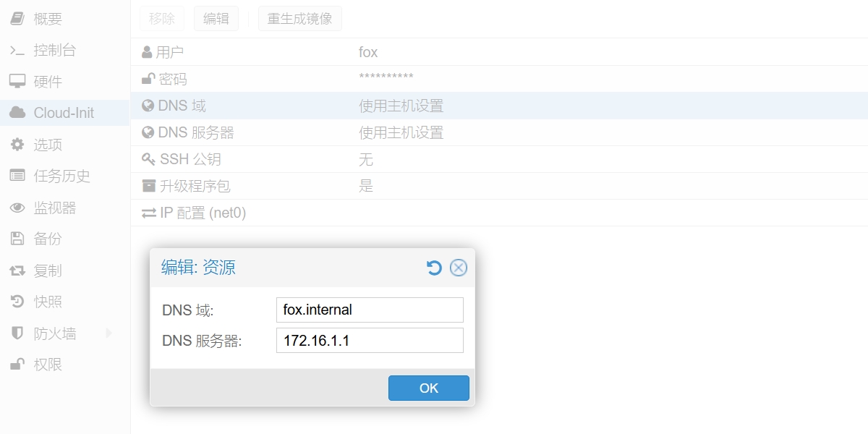Select the DNS 服务器 field with 172.16.1.1
This screenshot has width=868, height=434.
[x=369, y=340]
